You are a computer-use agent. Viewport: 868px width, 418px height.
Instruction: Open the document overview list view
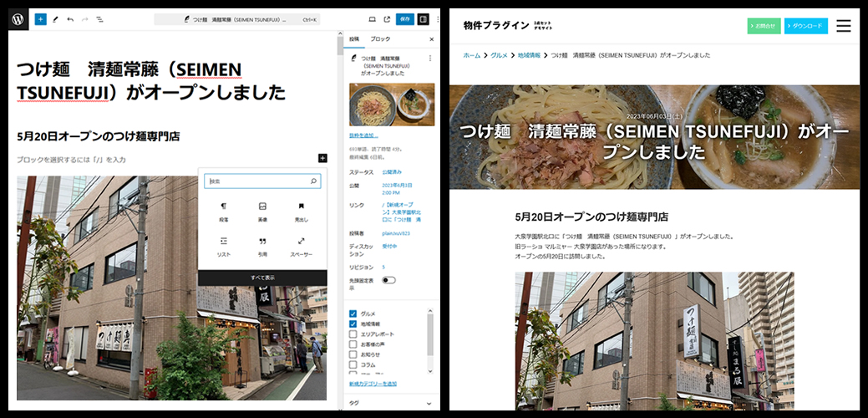point(99,18)
